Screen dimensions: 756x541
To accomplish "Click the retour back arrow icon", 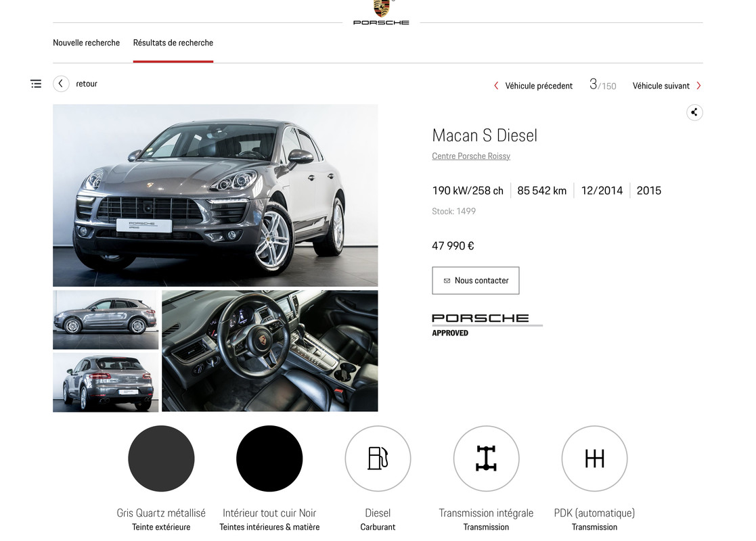I will (61, 84).
